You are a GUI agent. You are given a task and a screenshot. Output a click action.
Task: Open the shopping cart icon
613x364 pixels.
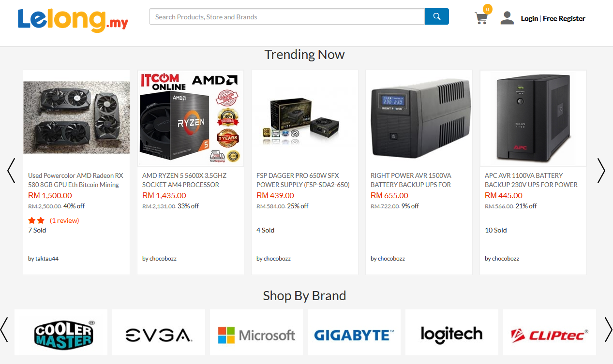pyautogui.click(x=481, y=18)
